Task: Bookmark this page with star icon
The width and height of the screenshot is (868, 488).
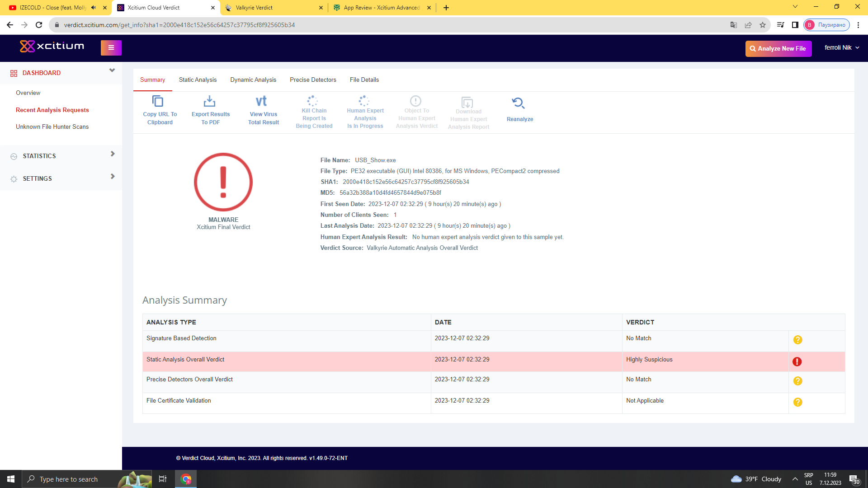Action: click(763, 25)
